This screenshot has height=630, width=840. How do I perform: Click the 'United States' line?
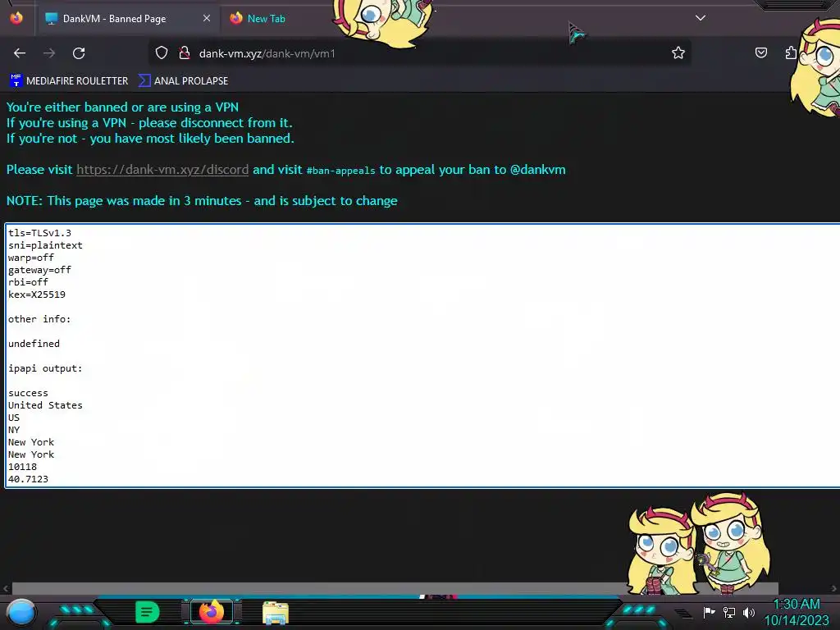(x=46, y=405)
